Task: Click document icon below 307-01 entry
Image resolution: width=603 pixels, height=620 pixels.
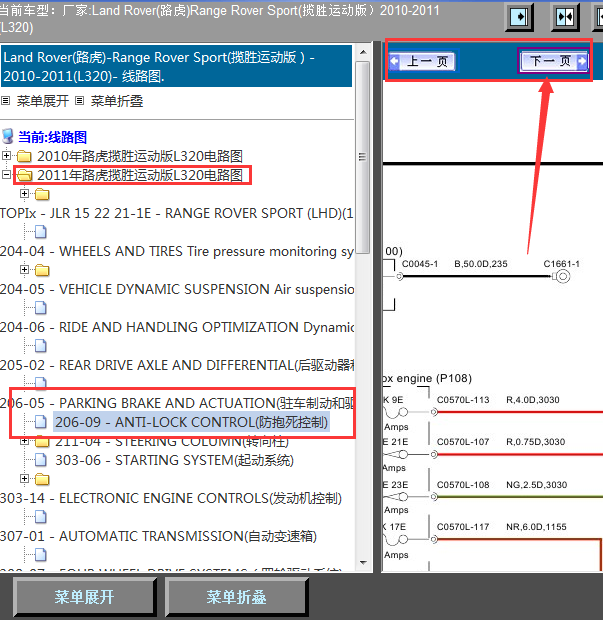Action: pyautogui.click(x=41, y=555)
